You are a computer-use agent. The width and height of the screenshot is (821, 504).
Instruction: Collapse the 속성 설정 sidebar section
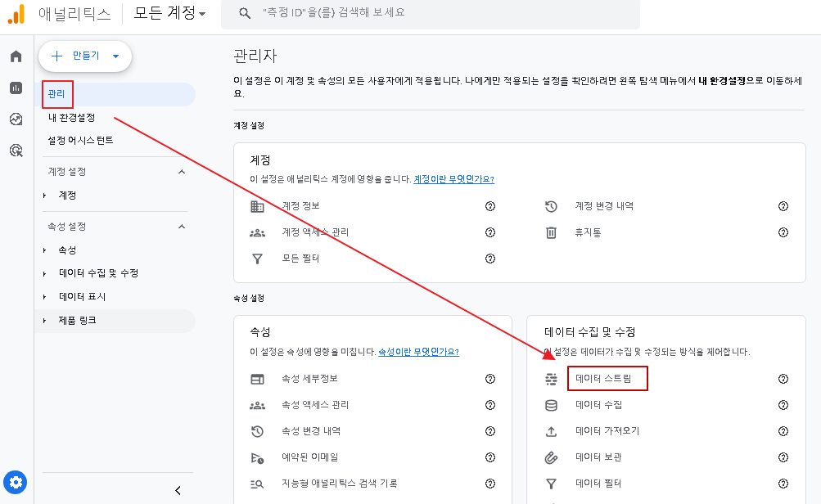[182, 227]
